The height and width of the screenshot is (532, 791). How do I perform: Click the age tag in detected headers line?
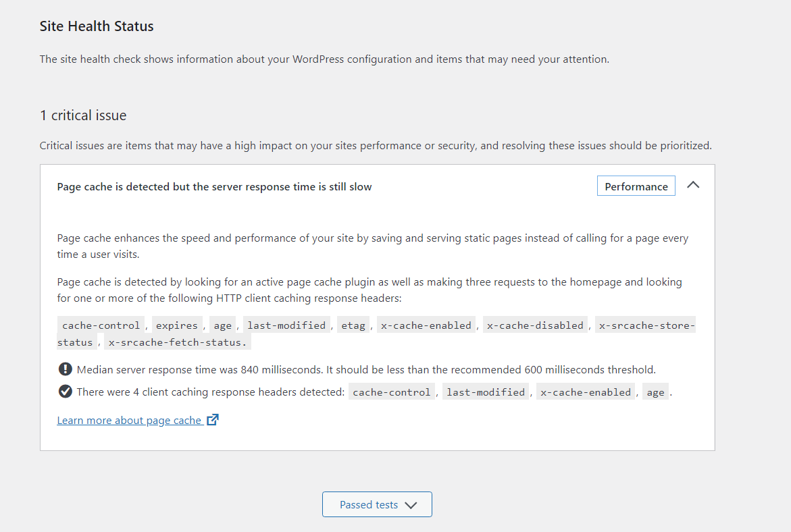(656, 392)
